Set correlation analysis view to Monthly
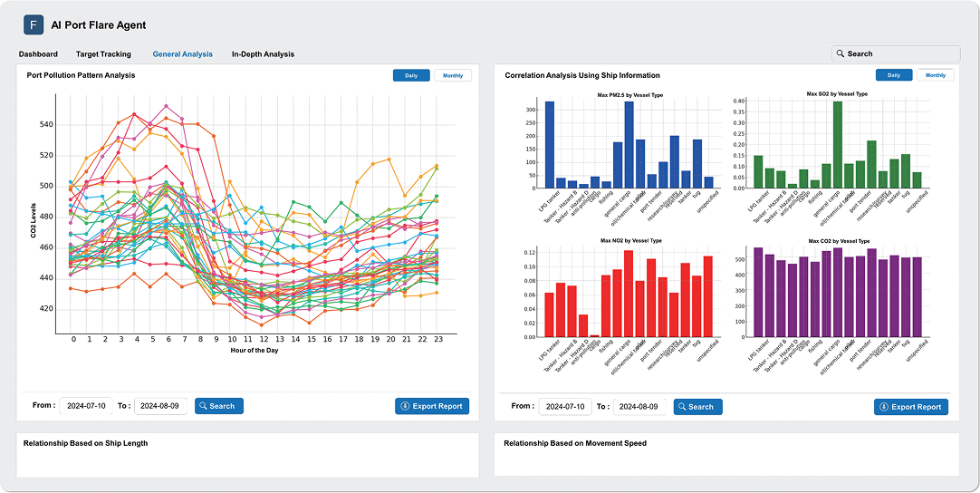 coord(935,75)
